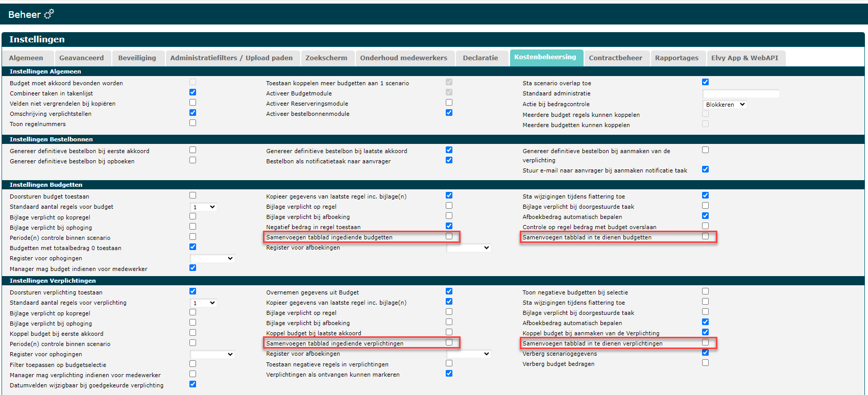
Task: Disable Activeer bestelbonnenmodule checkbox
Action: pyautogui.click(x=449, y=113)
